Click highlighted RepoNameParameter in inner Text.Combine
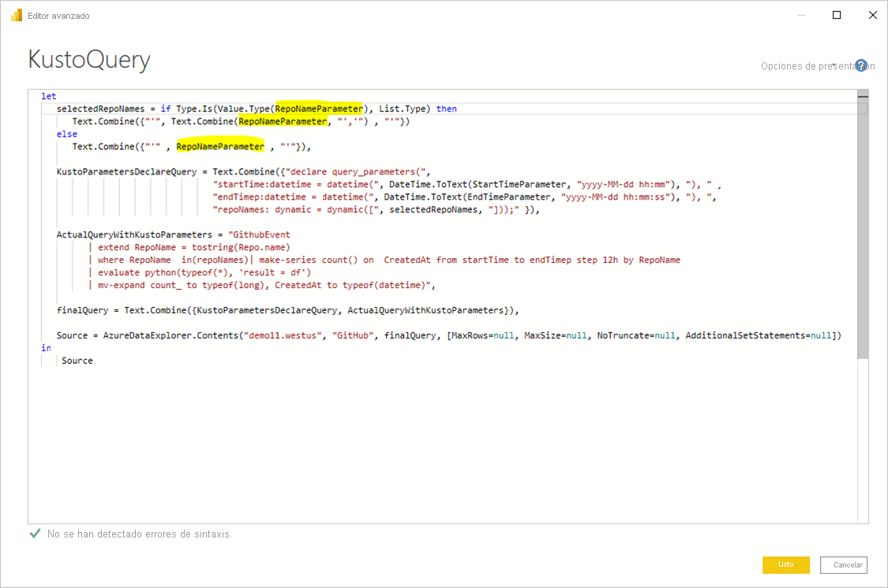 click(283, 122)
